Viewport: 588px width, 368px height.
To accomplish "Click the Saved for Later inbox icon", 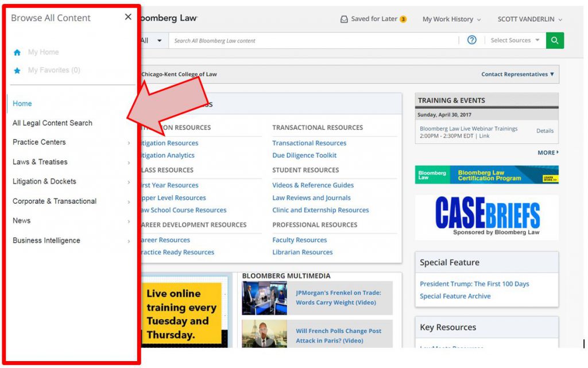I will 344,19.
